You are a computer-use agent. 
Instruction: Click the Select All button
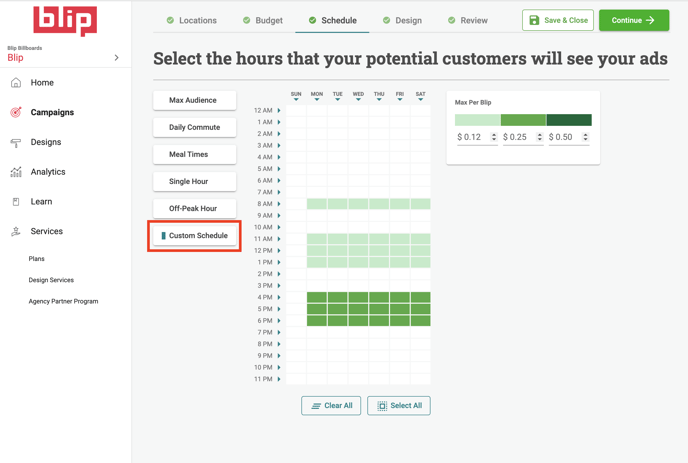[399, 406]
